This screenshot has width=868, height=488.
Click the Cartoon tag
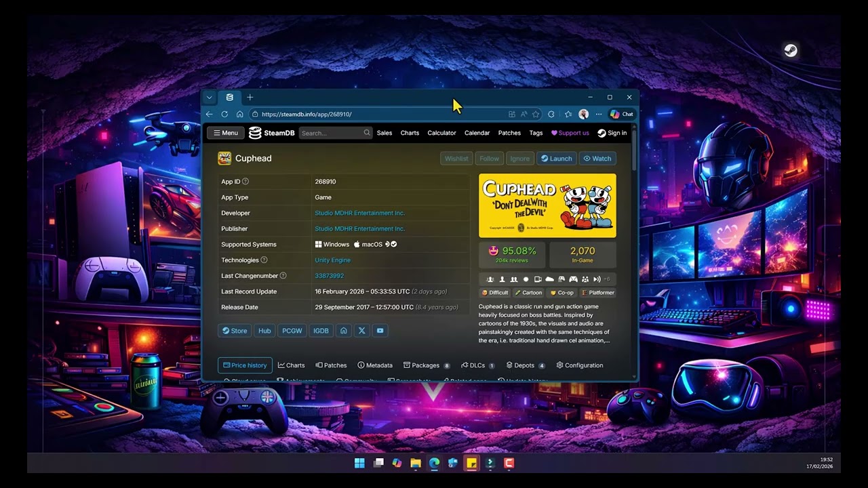tap(528, 293)
